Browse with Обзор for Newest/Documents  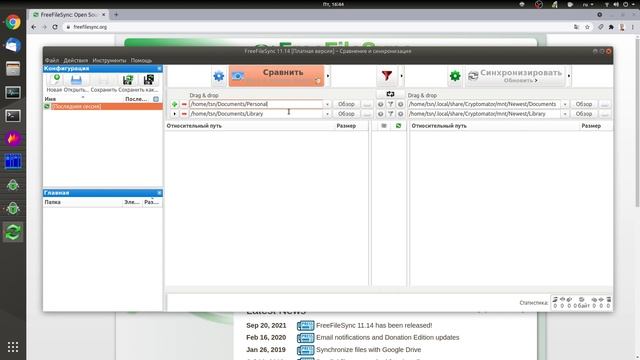[x=584, y=104]
